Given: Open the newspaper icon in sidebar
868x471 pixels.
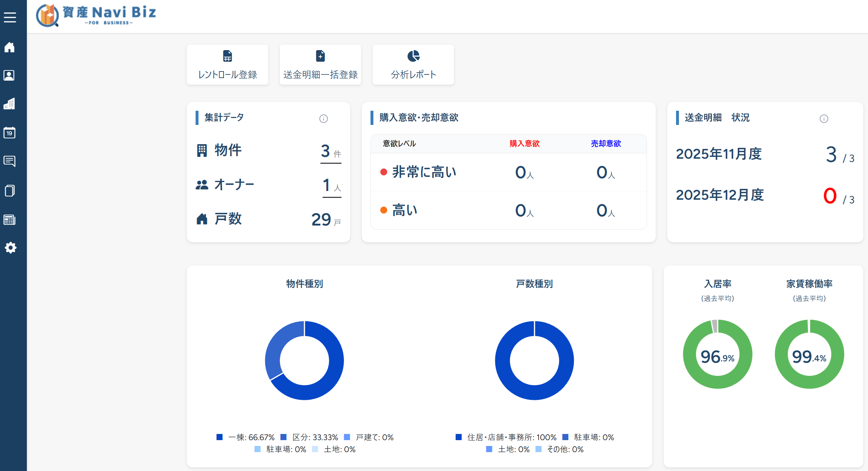Looking at the screenshot, I should pos(9,219).
